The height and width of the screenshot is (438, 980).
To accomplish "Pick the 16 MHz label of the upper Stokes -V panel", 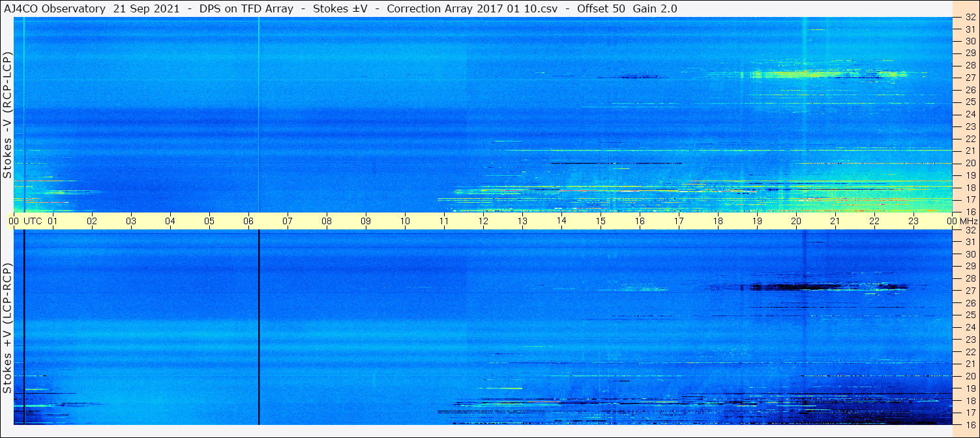I will point(970,211).
